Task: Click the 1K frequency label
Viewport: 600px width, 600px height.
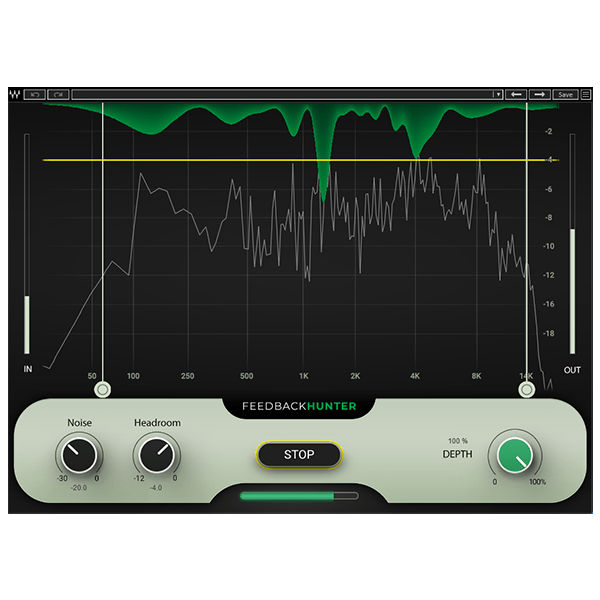Action: [x=304, y=376]
